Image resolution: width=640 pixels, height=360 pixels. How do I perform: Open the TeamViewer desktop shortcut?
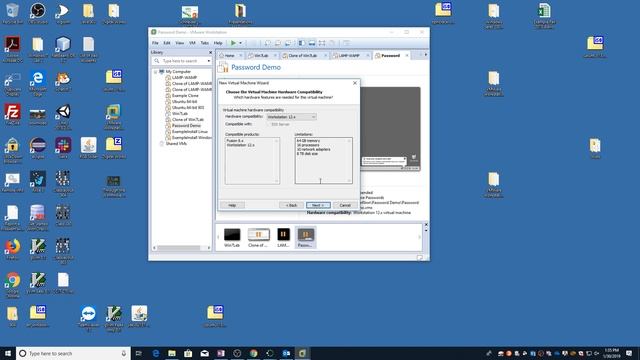pyautogui.click(x=88, y=318)
